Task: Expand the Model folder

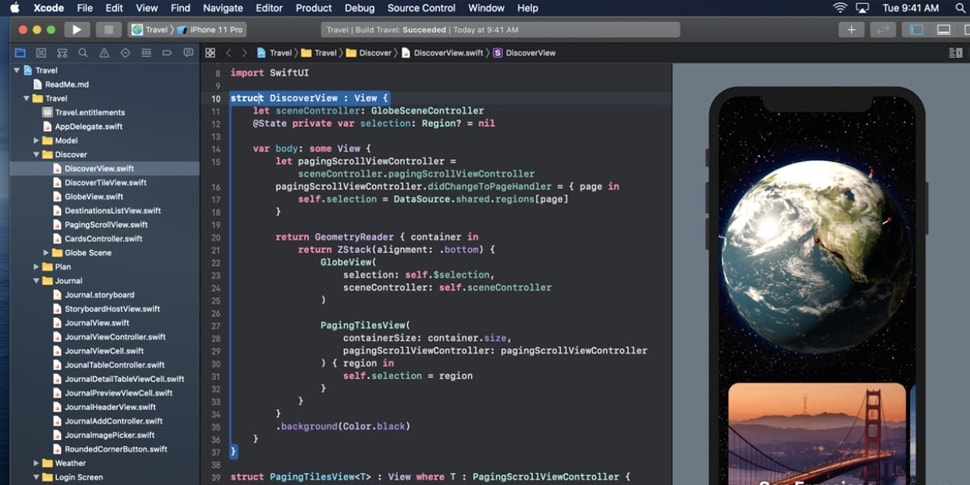Action: pyautogui.click(x=36, y=140)
